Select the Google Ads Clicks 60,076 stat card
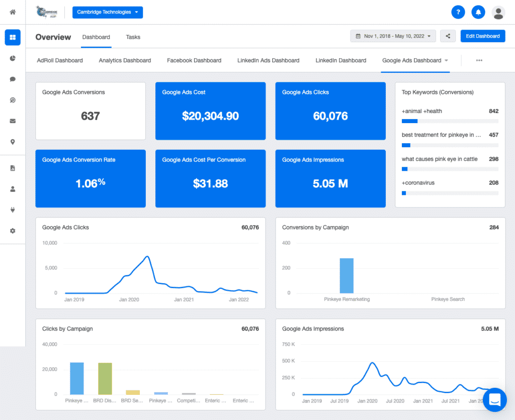515x420 pixels. point(330,111)
